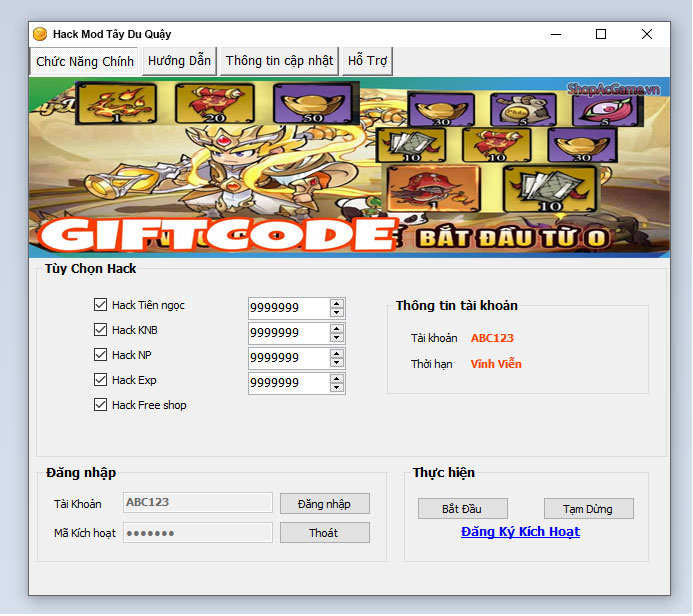Click the ABC123 account name in Thông tin tài khoản

tap(492, 338)
